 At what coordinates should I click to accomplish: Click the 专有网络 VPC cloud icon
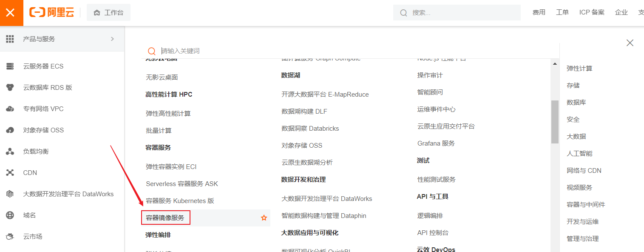(x=10, y=109)
